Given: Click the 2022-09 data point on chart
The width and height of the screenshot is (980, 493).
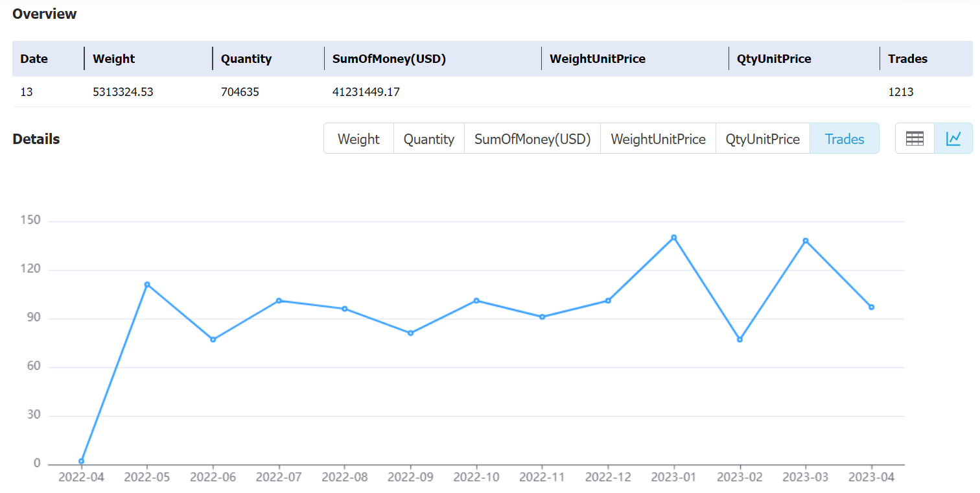Looking at the screenshot, I should click(x=410, y=333).
